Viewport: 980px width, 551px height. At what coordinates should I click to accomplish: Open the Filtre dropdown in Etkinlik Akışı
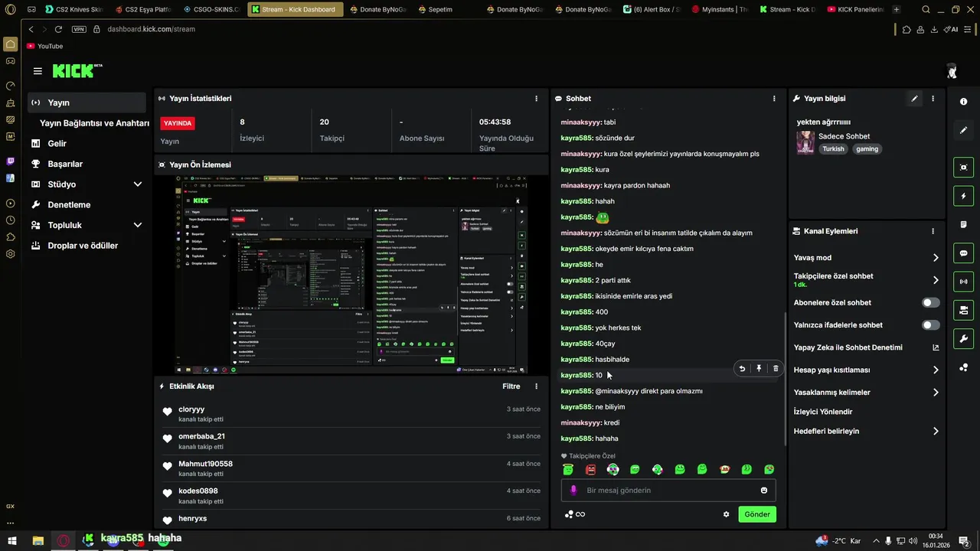coord(511,386)
